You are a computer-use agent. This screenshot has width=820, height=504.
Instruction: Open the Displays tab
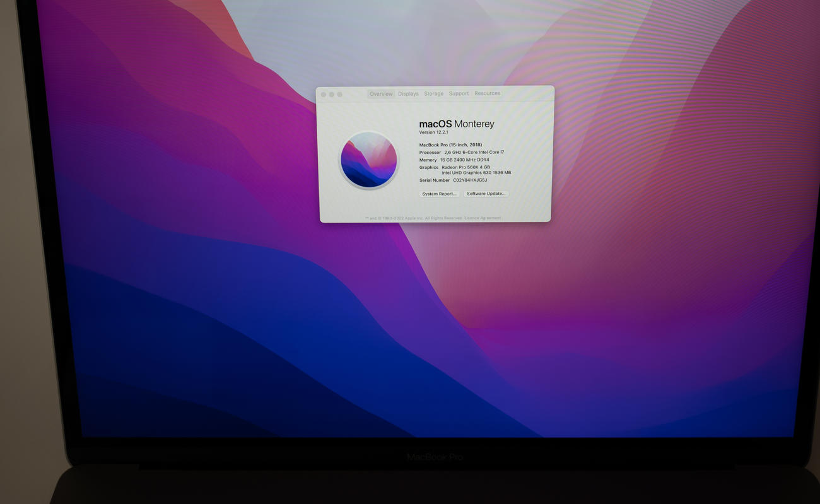click(408, 94)
